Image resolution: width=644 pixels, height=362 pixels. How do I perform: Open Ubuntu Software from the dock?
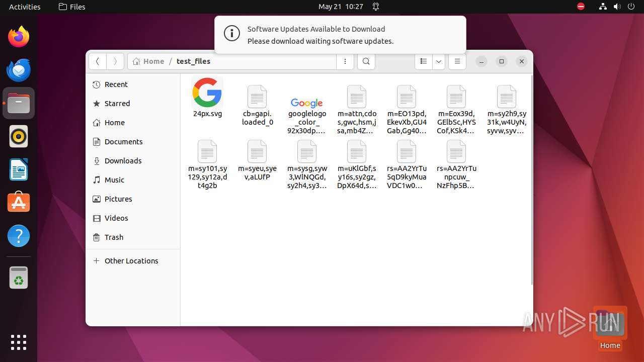19,203
